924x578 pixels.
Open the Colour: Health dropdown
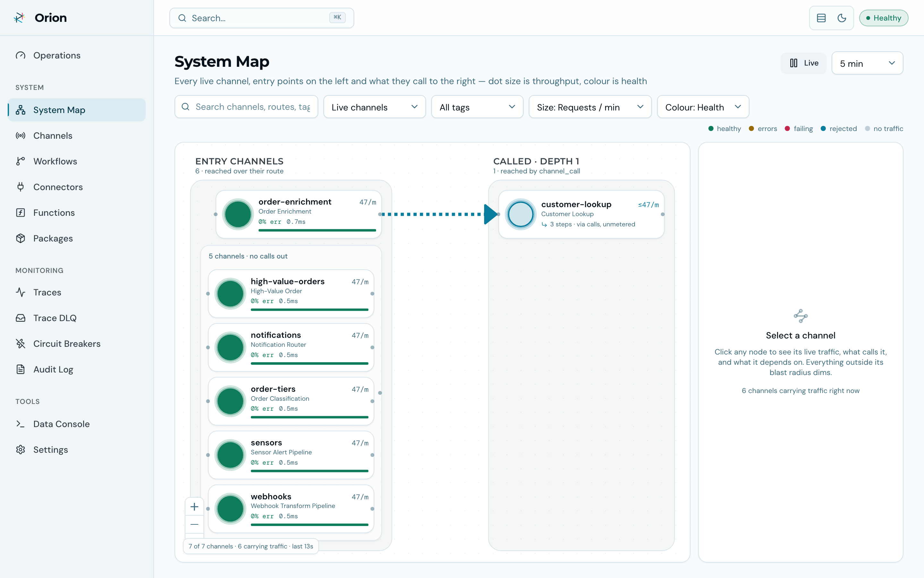tap(703, 107)
